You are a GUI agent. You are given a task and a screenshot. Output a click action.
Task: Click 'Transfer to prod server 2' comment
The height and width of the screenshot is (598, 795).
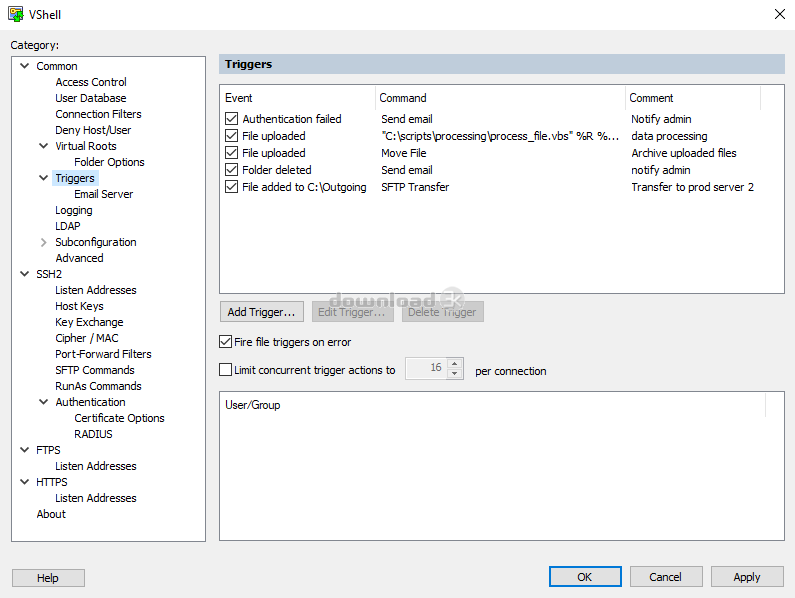tap(693, 187)
